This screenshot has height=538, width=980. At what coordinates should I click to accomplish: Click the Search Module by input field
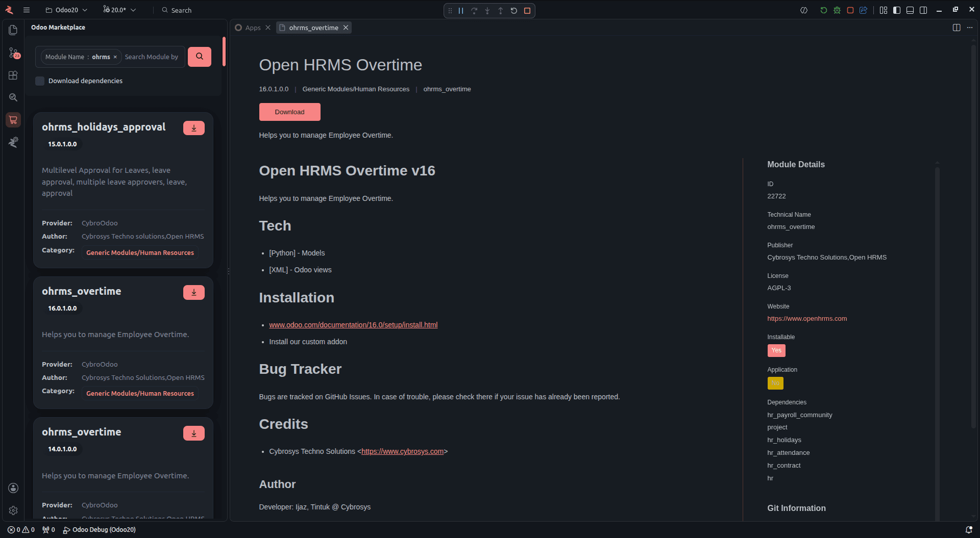[152, 57]
